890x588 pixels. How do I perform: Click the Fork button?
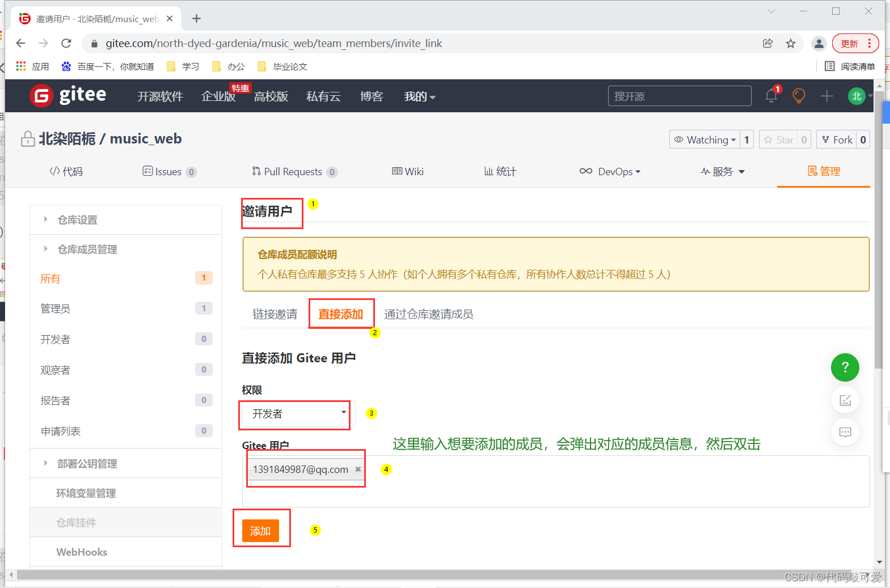tap(837, 139)
